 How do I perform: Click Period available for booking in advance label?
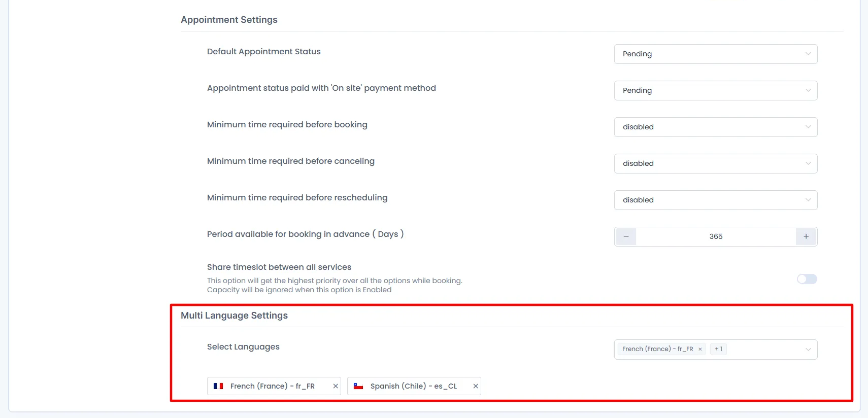coord(306,234)
